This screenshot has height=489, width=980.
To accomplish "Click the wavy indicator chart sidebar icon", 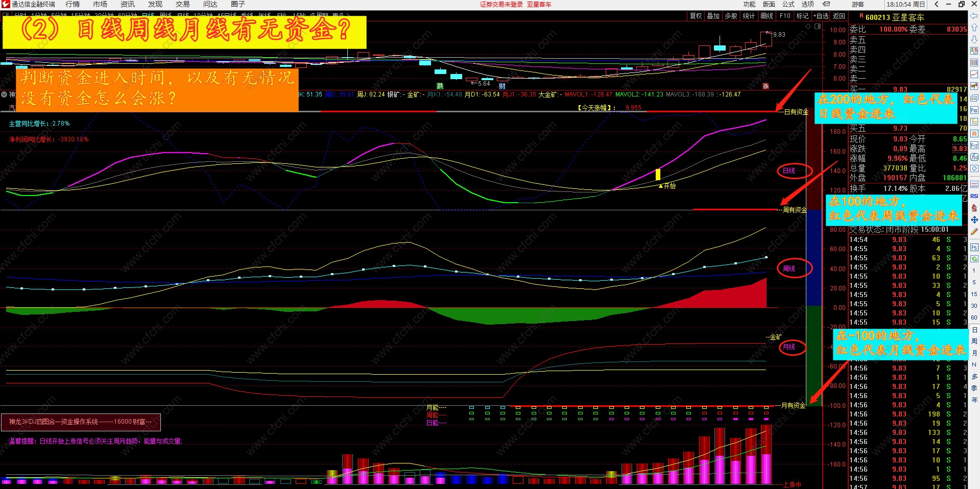I will click(974, 184).
